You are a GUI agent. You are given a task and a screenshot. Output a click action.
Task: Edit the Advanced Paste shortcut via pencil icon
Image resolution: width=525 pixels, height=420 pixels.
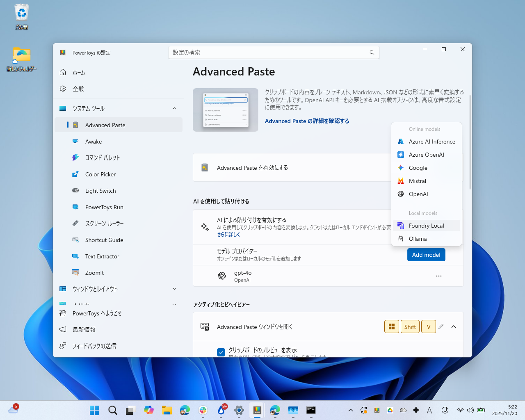tap(441, 326)
